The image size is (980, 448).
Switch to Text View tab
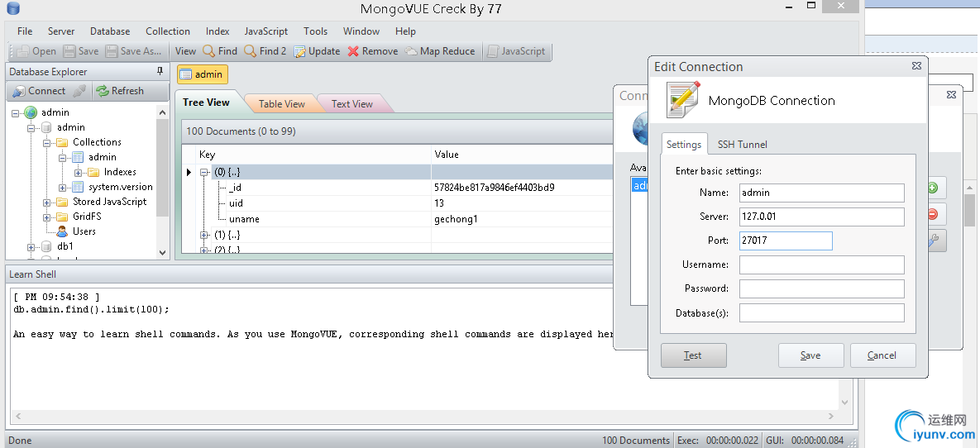(351, 104)
